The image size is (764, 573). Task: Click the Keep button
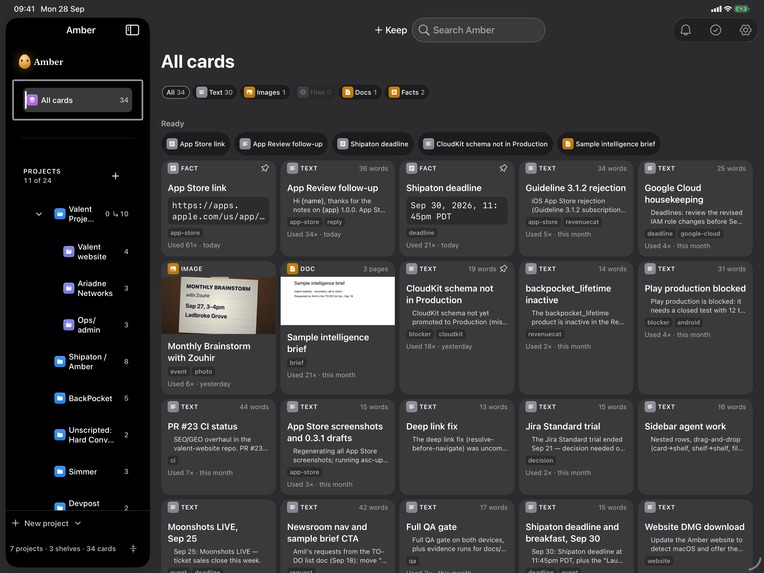(x=391, y=30)
